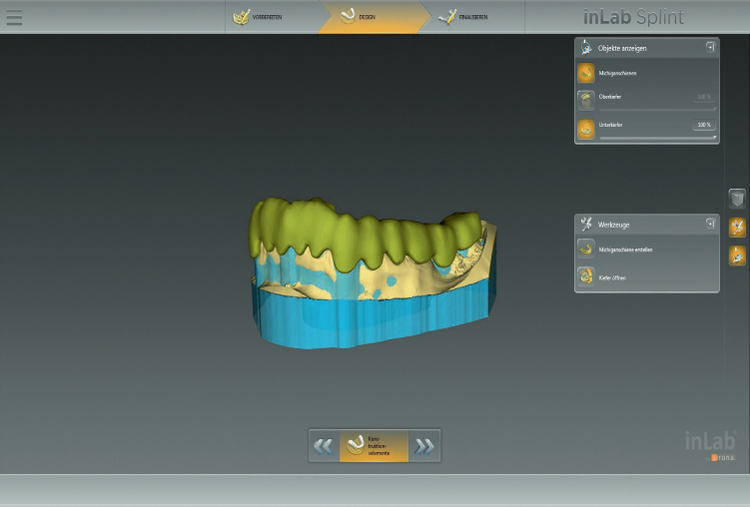Collapse the Objekte anzeigen panel
Screen dimensions: 750x507
point(710,46)
